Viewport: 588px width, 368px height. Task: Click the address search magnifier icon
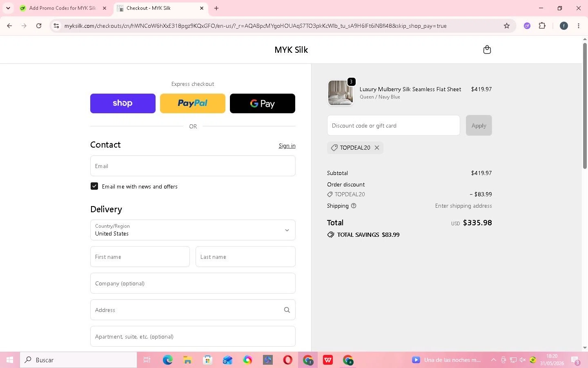pyautogui.click(x=287, y=310)
